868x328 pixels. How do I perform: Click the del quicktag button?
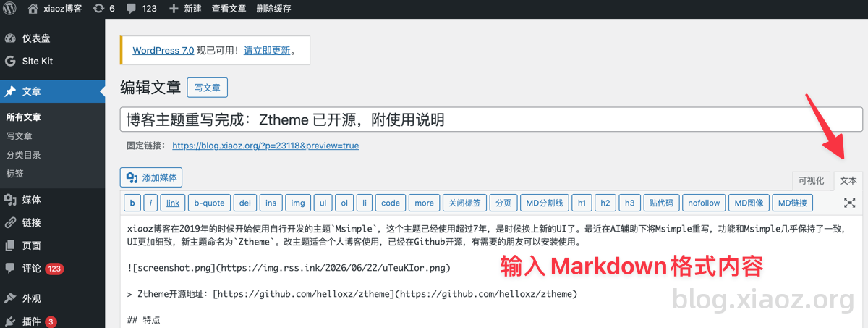click(x=244, y=203)
